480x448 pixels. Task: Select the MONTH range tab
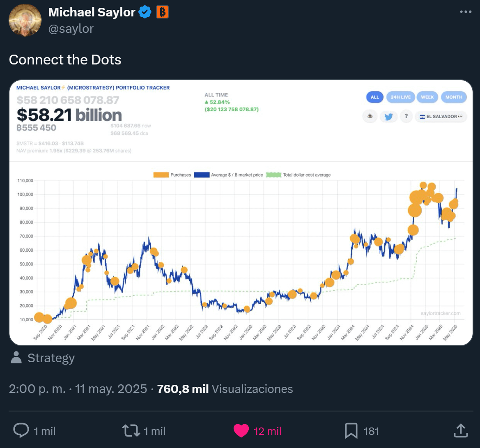[454, 97]
